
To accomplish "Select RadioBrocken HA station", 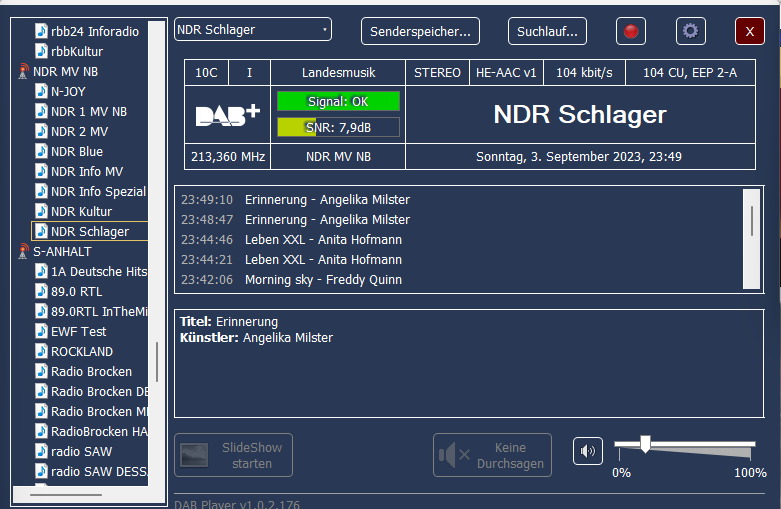I will click(x=99, y=431).
